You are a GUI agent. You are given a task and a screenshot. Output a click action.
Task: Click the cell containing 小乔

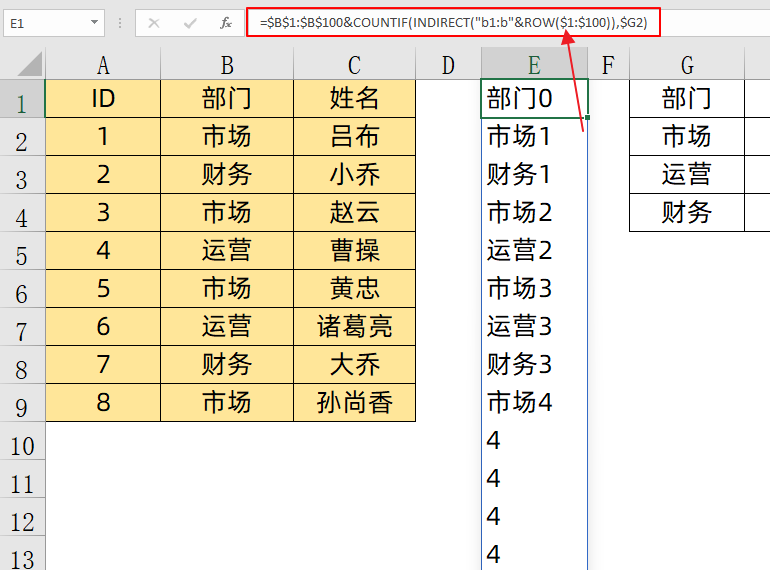(355, 174)
